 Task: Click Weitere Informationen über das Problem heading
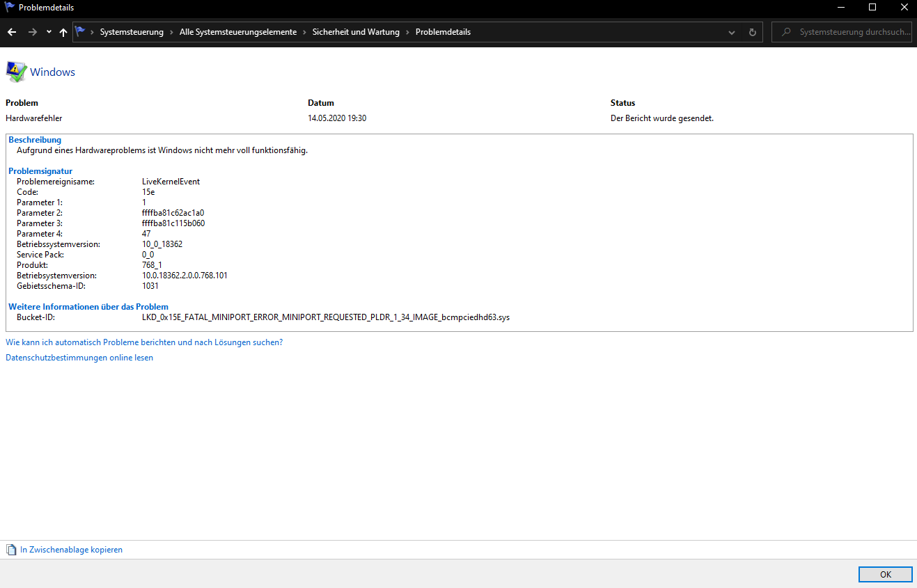88,307
